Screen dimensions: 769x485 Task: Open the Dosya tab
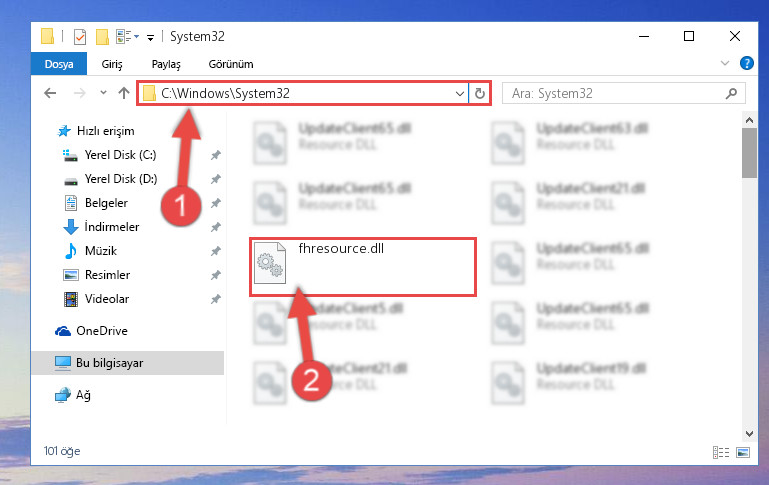point(59,64)
